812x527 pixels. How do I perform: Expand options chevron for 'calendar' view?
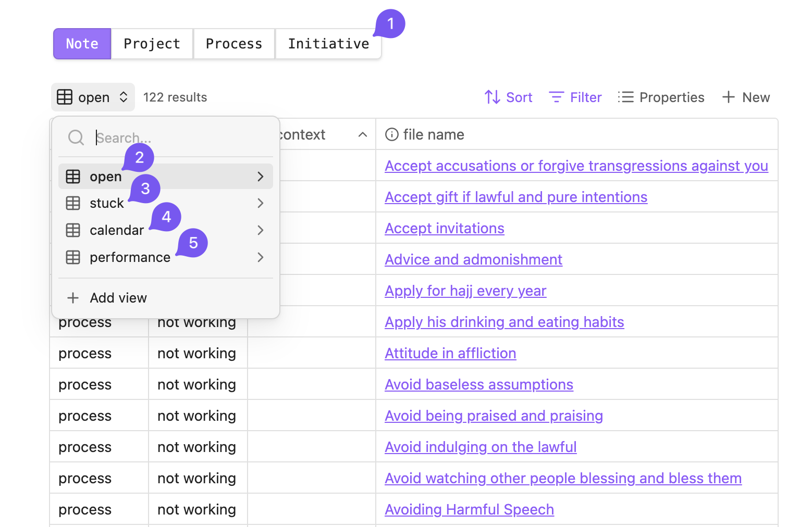[x=261, y=230]
